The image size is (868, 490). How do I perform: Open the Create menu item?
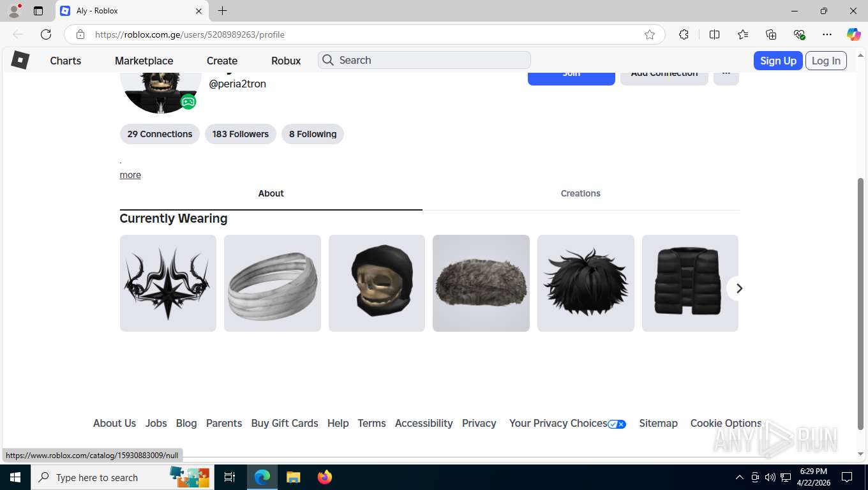[x=222, y=61]
